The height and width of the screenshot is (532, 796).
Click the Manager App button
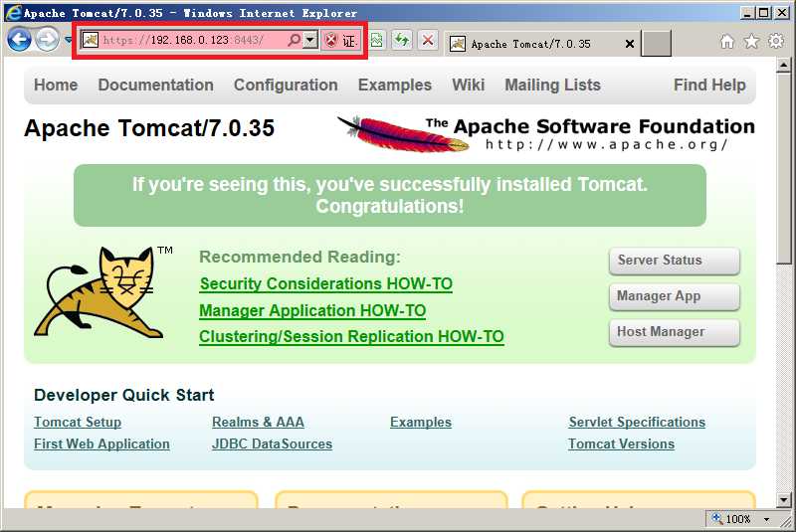tap(675, 296)
